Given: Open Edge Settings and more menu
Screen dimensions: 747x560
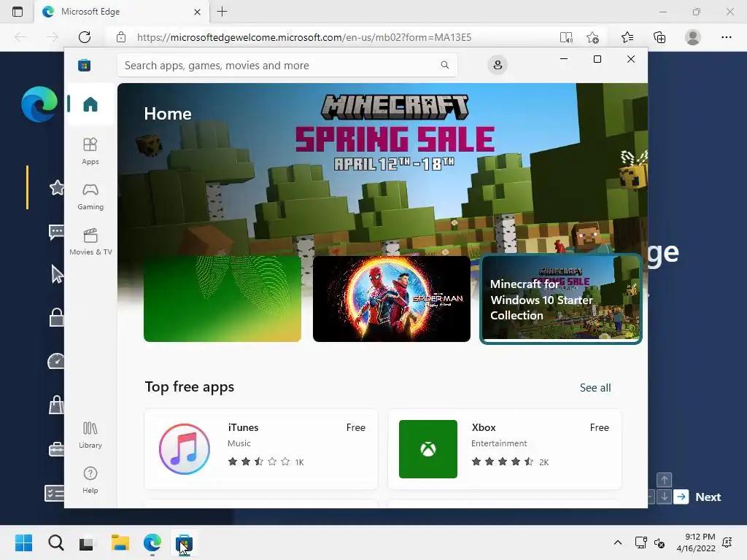Looking at the screenshot, I should [726, 37].
